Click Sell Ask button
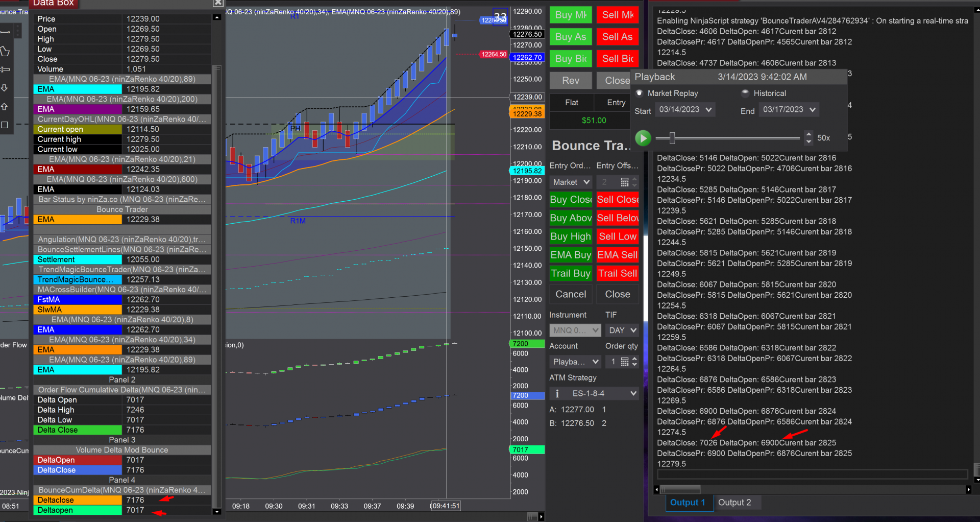The height and width of the screenshot is (522, 980). (618, 37)
